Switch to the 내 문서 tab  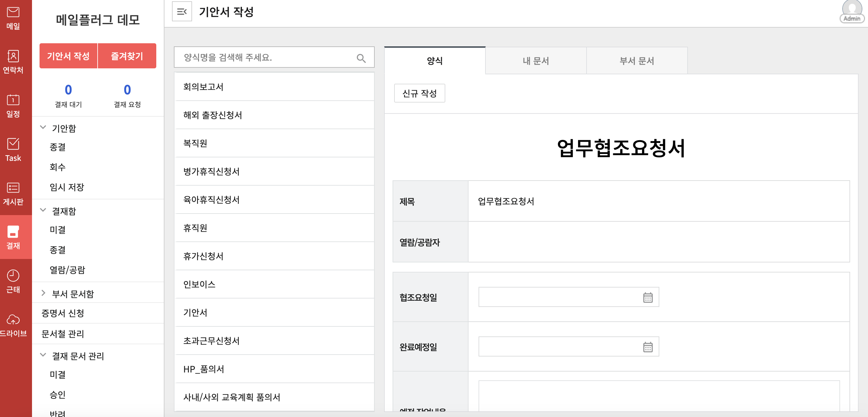tap(535, 61)
